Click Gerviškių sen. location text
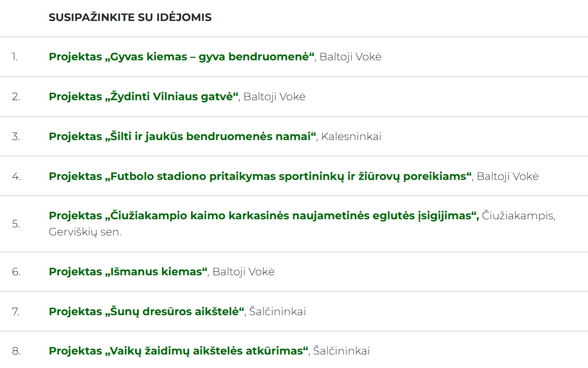Viewport: 588px width, 368px height. pos(85,232)
